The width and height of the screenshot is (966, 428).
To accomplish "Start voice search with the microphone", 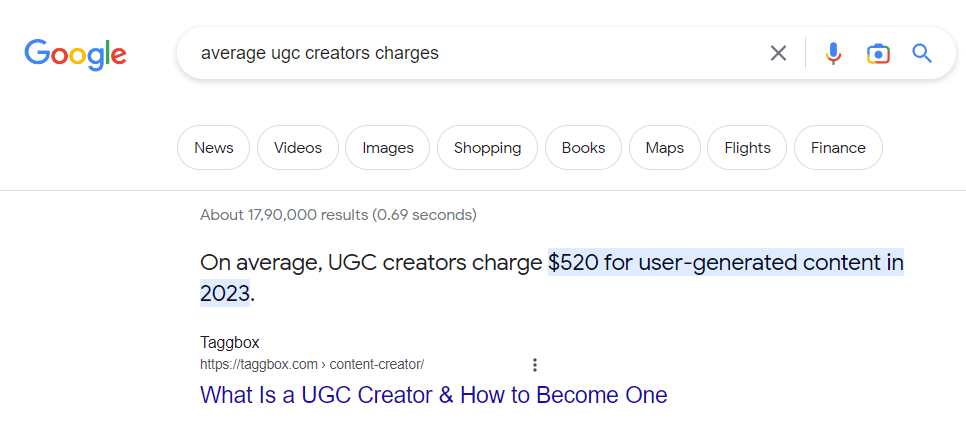I will point(833,53).
